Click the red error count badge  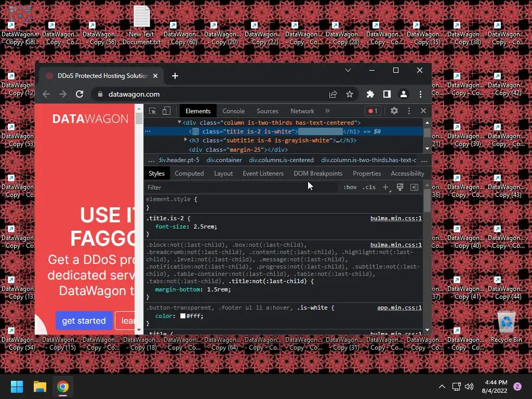pos(373,111)
